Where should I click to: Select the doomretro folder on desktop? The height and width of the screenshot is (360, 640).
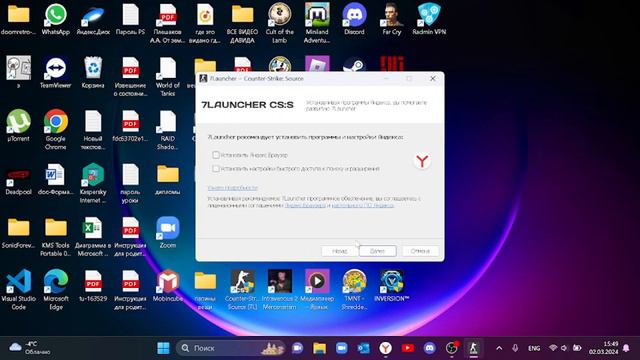pos(18,19)
